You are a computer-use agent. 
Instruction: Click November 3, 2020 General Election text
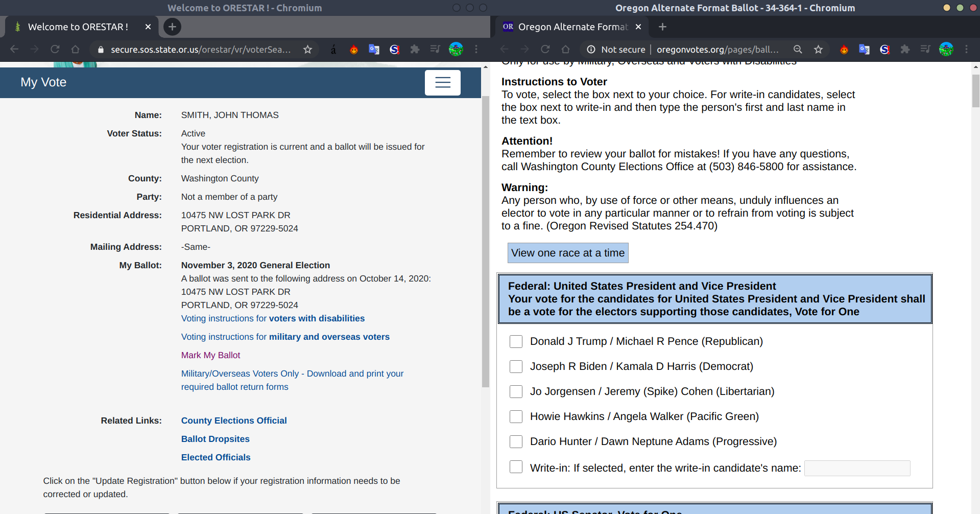255,265
